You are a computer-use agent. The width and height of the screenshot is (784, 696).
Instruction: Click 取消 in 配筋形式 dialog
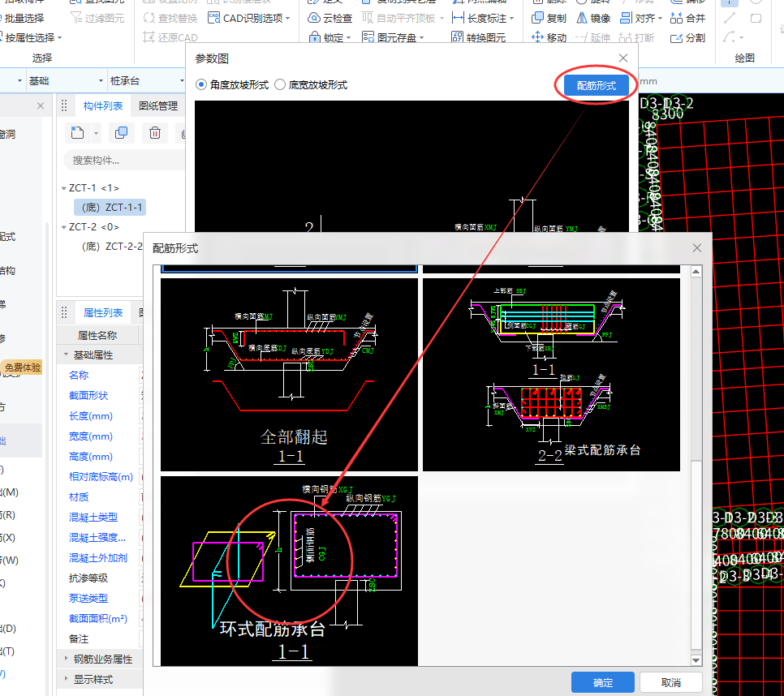[671, 682]
